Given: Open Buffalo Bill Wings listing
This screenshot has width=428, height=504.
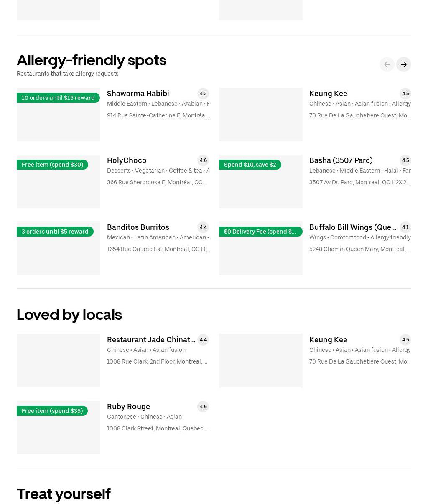Looking at the screenshot, I should (353, 227).
